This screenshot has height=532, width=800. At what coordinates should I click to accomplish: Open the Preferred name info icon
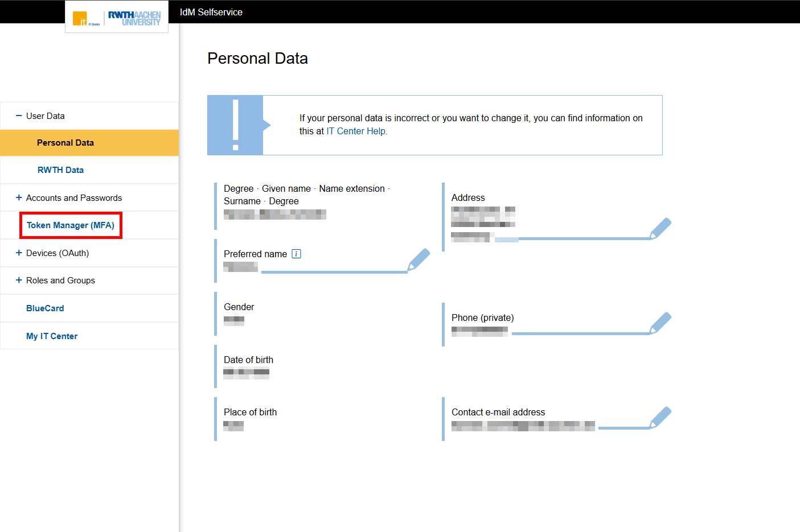coord(296,254)
